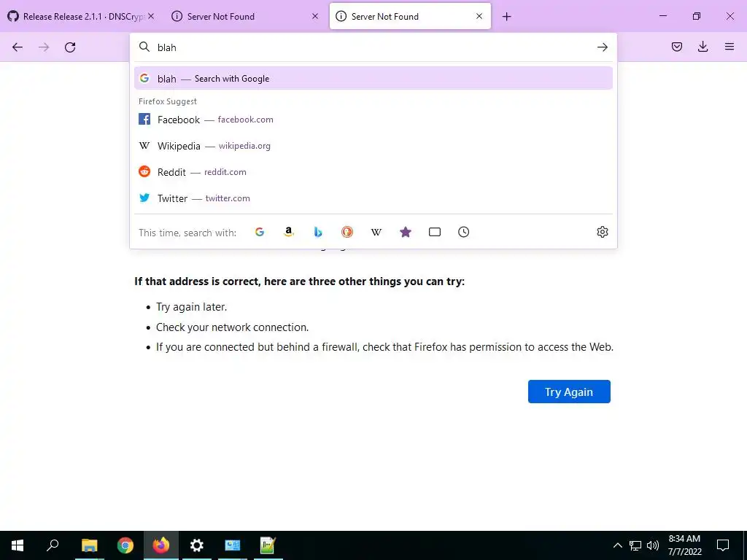Screen dimensions: 747x560
Task: Select 'blah — Search with Google' suggestion
Action: (x=373, y=79)
